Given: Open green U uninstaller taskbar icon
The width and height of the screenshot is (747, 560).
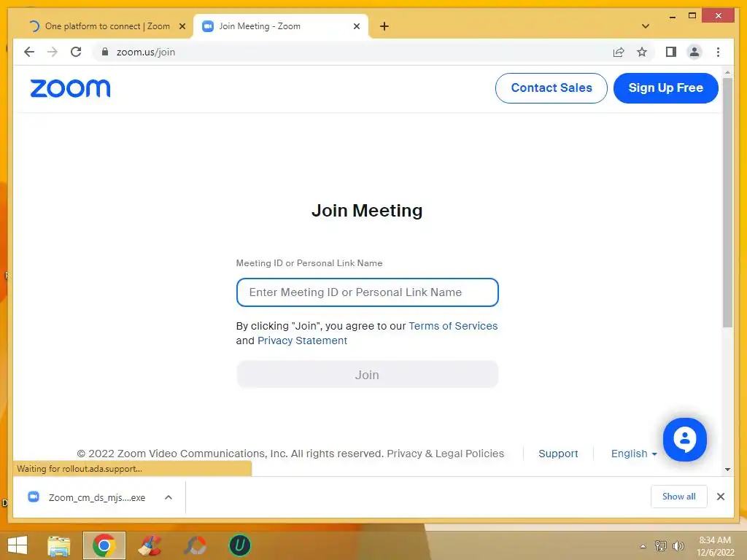Looking at the screenshot, I should pyautogui.click(x=239, y=545).
